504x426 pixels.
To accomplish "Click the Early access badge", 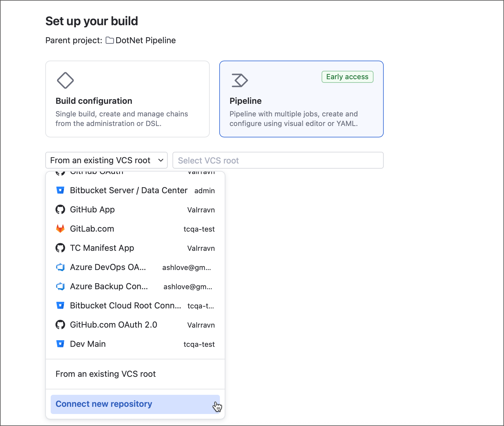I will click(x=347, y=76).
